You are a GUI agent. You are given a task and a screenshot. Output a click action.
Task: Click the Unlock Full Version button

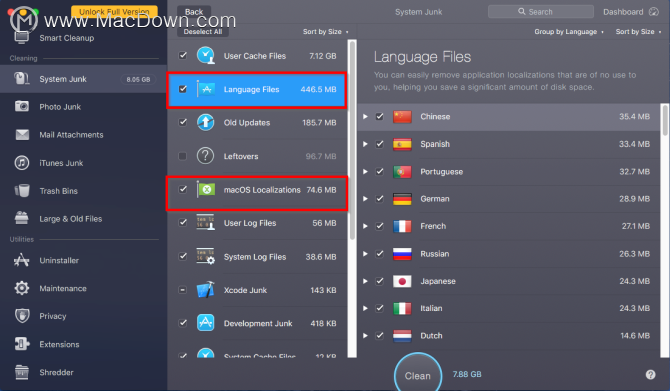[x=114, y=12]
